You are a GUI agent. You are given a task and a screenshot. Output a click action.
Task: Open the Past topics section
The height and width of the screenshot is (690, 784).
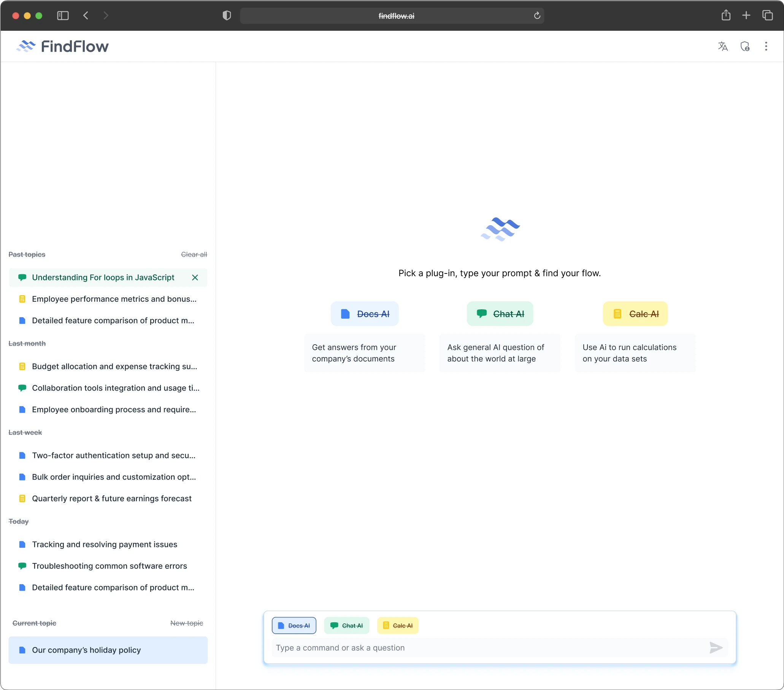(x=27, y=254)
